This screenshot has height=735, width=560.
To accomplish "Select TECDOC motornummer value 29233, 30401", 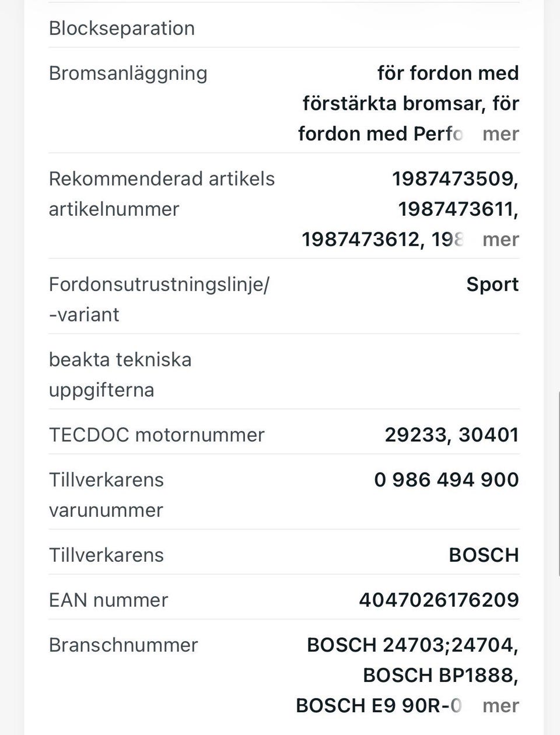I will [452, 435].
